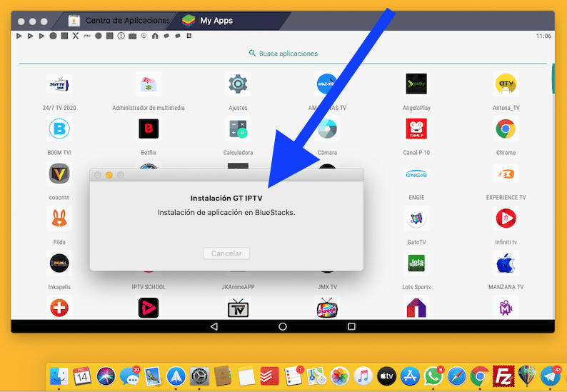Launch the Calculadora app
567x392 pixels.
(238, 129)
